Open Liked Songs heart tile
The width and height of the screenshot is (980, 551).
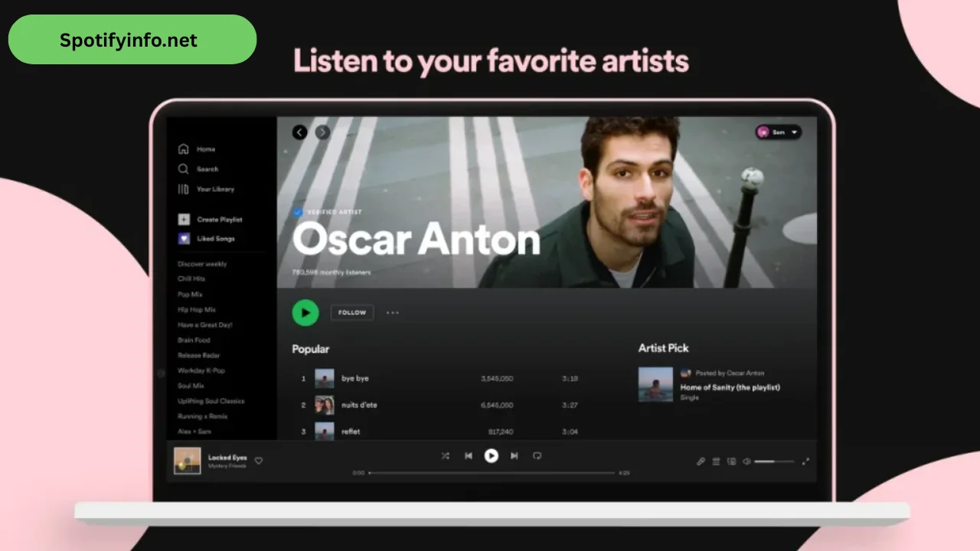184,239
